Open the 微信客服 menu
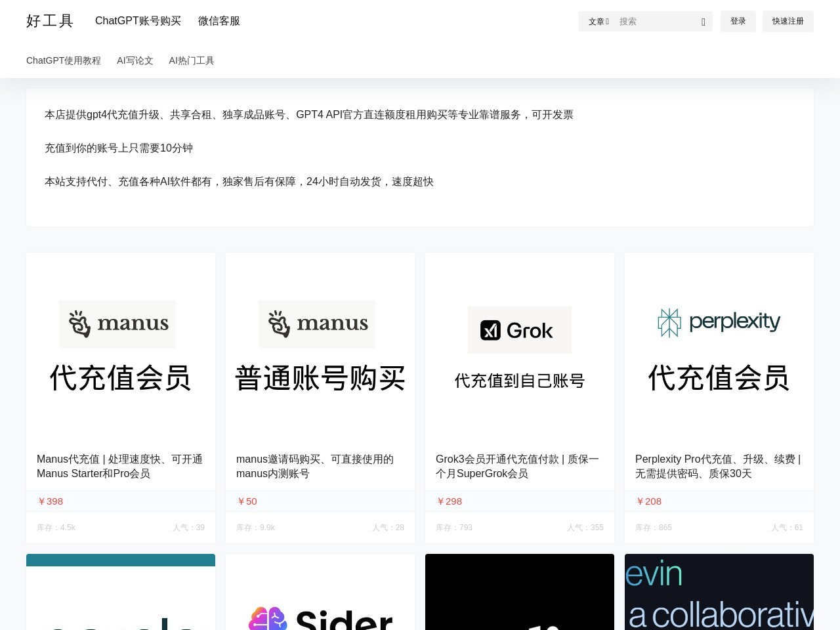 coord(219,20)
